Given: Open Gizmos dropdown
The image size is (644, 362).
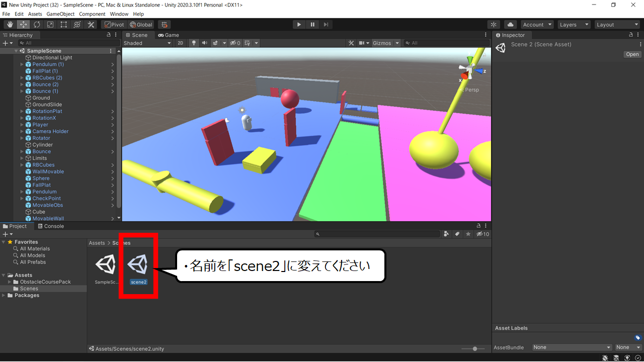Looking at the screenshot, I should (386, 43).
